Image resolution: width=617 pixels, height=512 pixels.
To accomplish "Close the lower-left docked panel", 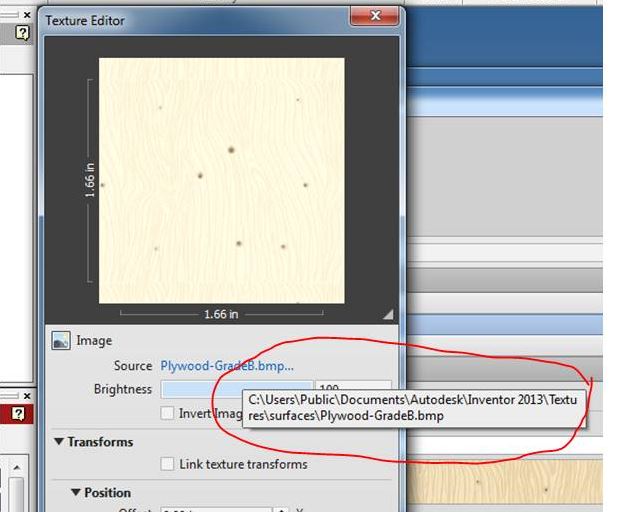I will coord(27,396).
